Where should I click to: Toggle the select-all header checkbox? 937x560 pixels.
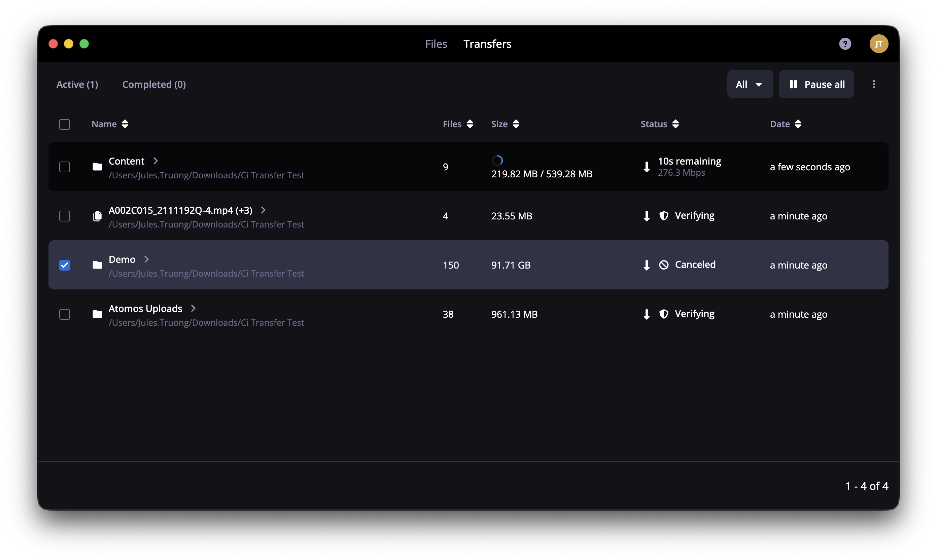tap(65, 124)
